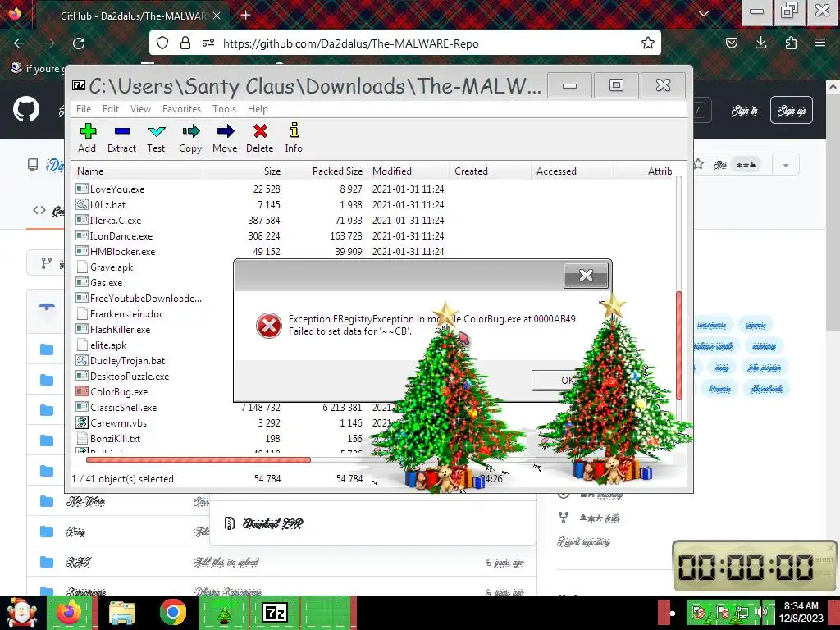Select FlashKiller.exe
This screenshot has width=840, height=630.
click(120, 330)
